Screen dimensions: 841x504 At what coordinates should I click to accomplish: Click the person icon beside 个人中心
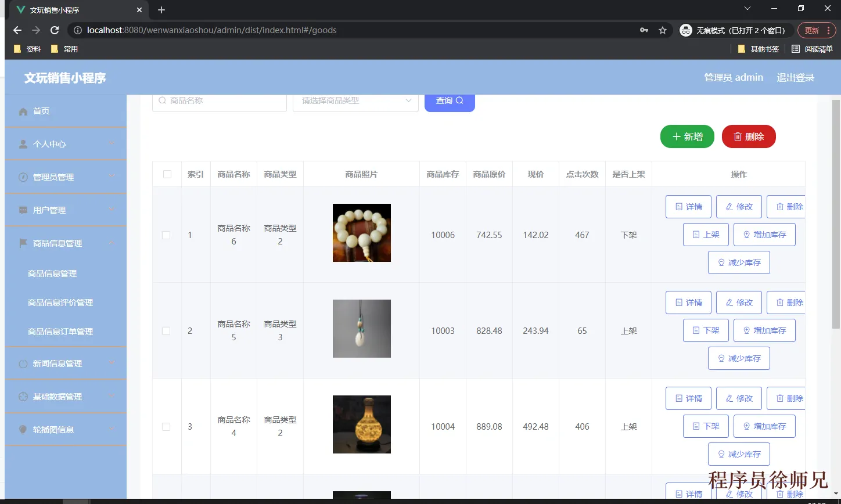click(x=23, y=144)
